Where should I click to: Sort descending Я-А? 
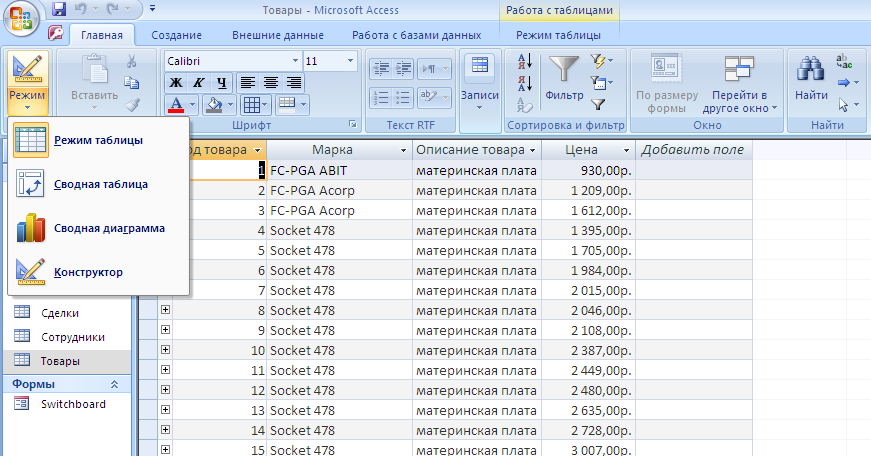pos(525,83)
